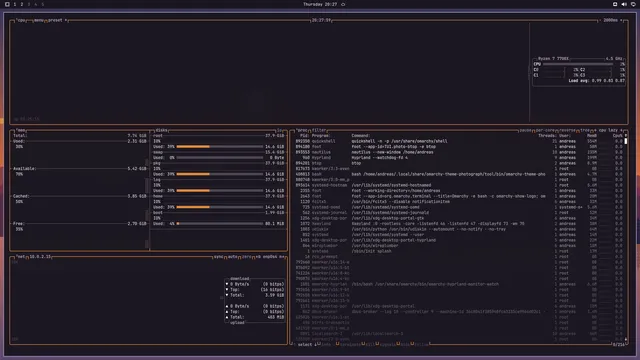
Task: Click the system tray icon left of volume
Action: pos(615,4)
